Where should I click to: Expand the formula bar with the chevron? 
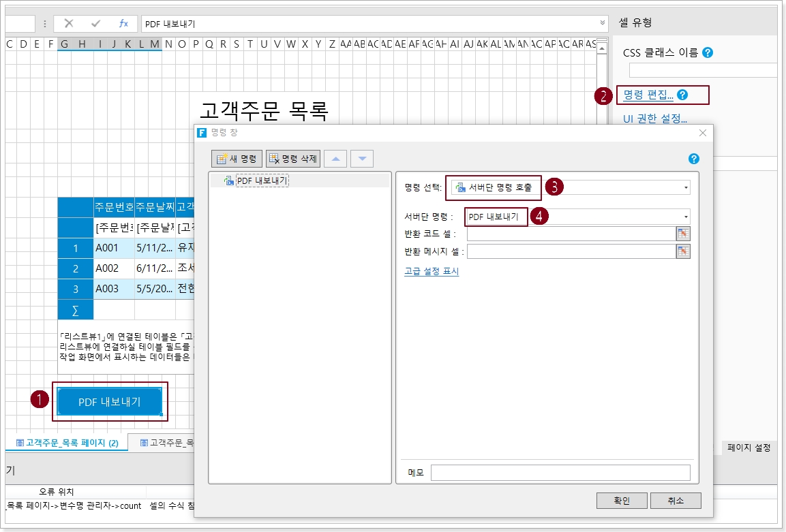(x=603, y=23)
